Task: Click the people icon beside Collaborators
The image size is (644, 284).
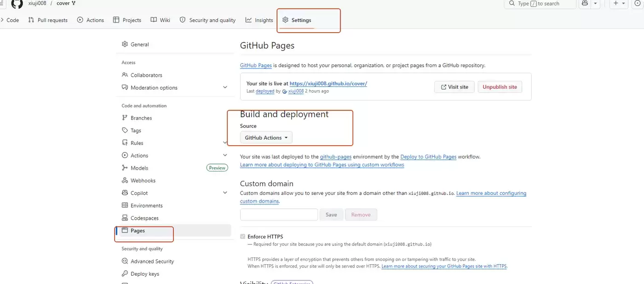Action: pyautogui.click(x=125, y=75)
